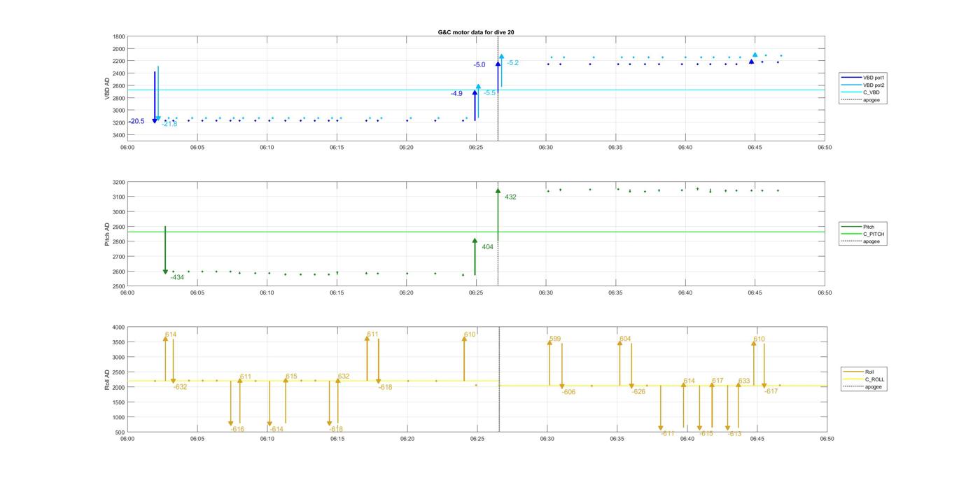Click the "2700" pitch y-axis tick label
Screen dimensions: 980x485
pyautogui.click(x=118, y=257)
